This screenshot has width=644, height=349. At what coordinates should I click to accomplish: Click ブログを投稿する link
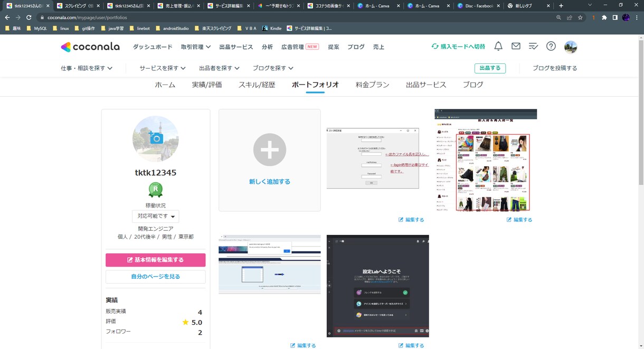(555, 68)
